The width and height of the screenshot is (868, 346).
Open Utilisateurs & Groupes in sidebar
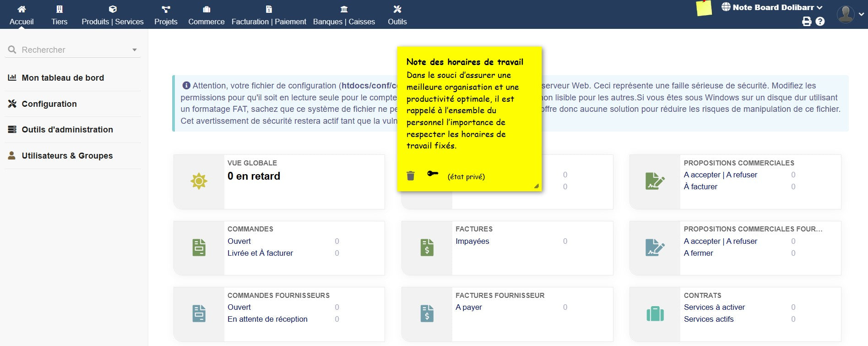tap(67, 156)
